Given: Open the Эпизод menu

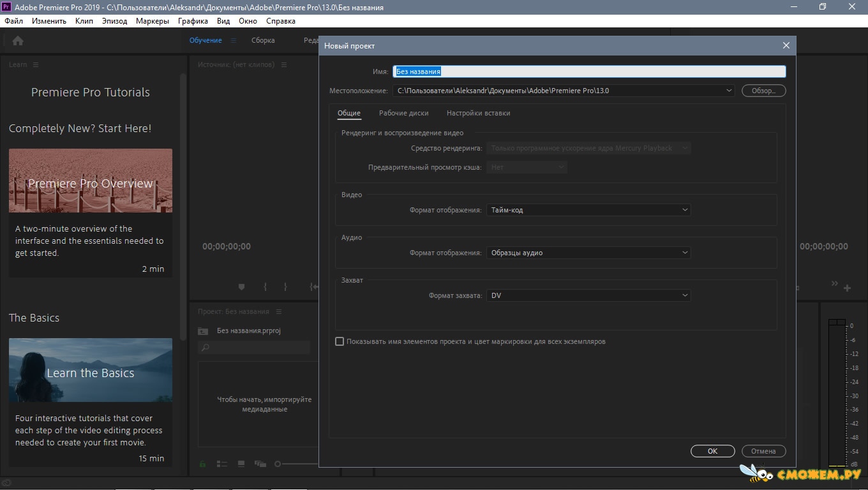Looking at the screenshot, I should [x=114, y=21].
